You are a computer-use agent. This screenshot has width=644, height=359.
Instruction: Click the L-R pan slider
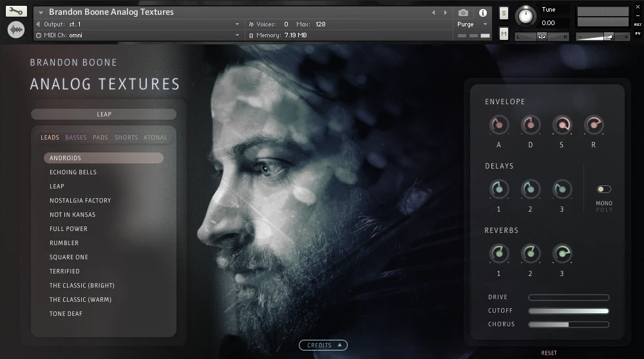[542, 37]
